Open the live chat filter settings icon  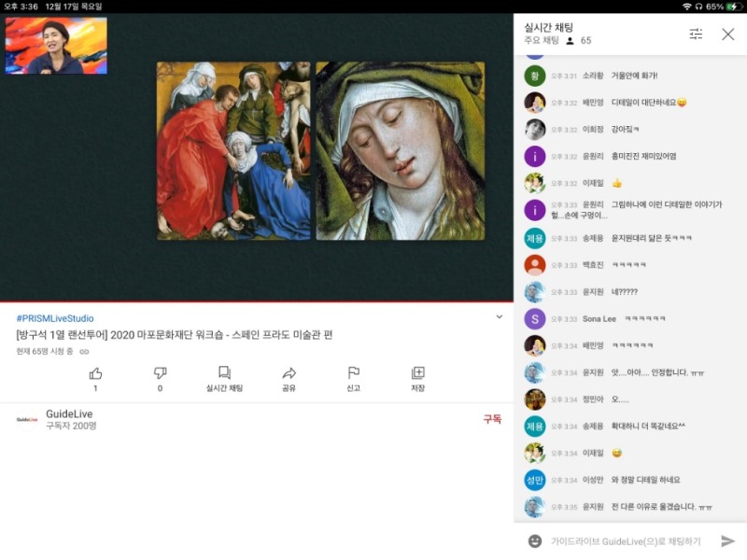[x=696, y=34]
